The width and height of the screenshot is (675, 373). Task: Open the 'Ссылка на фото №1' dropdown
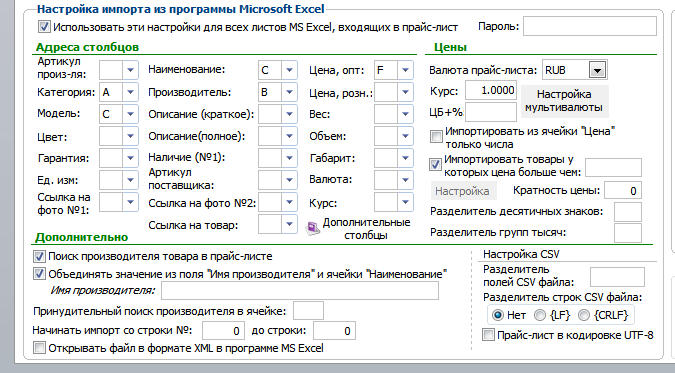[130, 202]
